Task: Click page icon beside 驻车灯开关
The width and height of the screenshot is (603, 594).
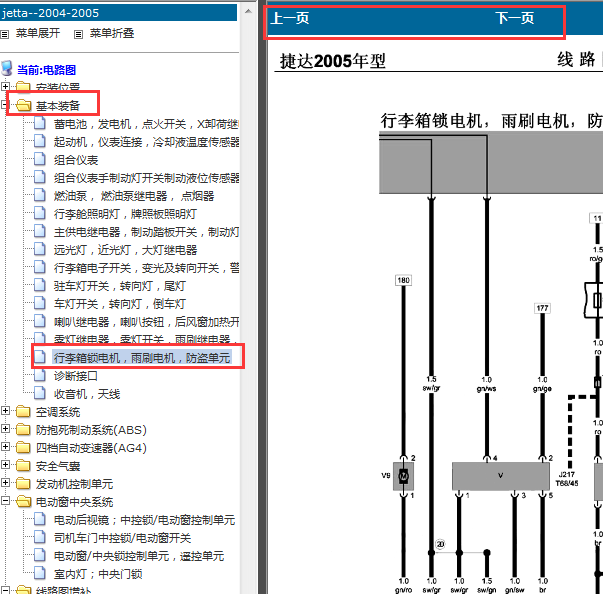Action: (x=40, y=285)
